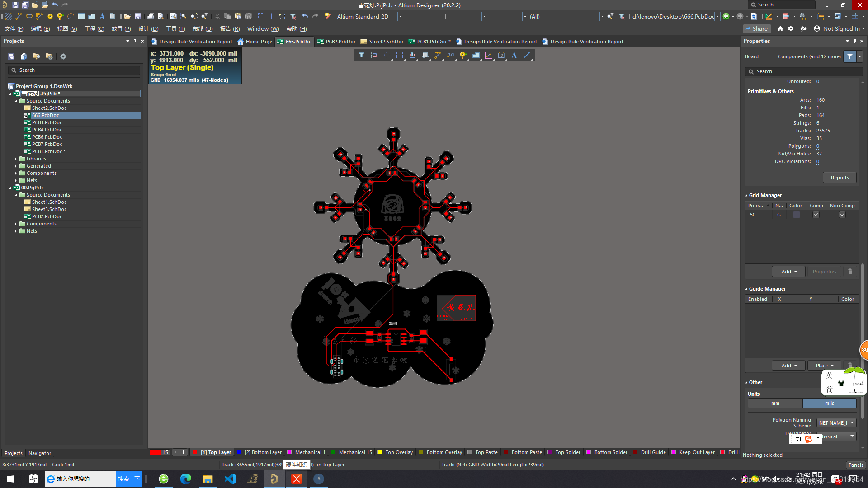Screen dimensions: 868x488
Task: Toggle the LS layer set button
Action: pyautogui.click(x=166, y=452)
